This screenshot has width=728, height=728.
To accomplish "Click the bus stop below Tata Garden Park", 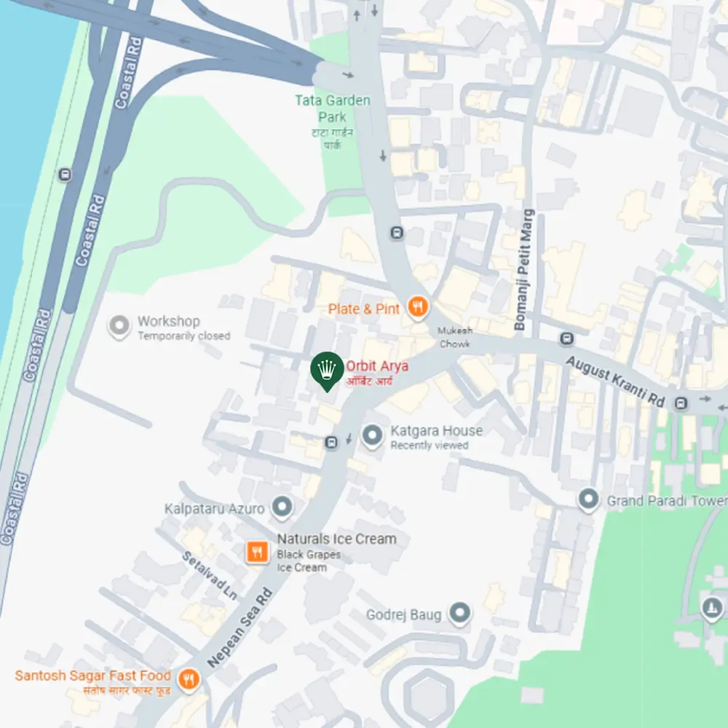I will (x=397, y=233).
